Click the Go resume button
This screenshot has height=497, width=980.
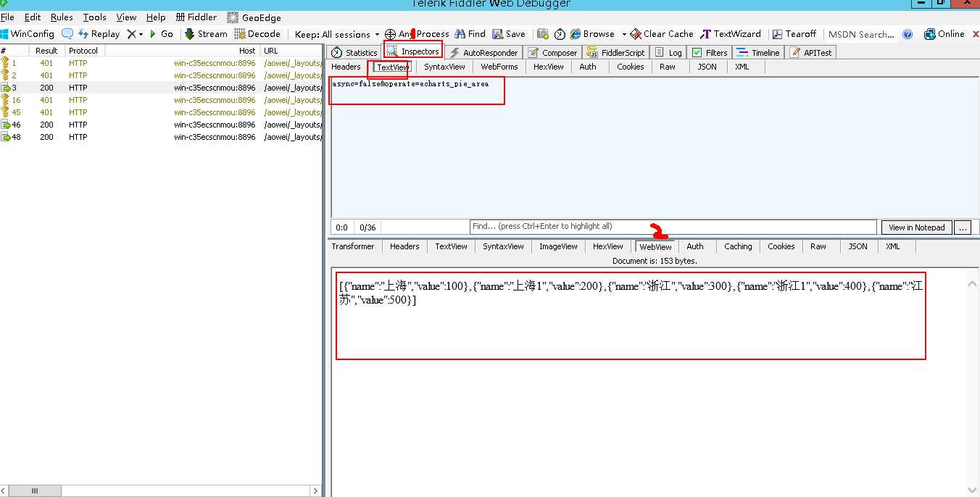click(x=162, y=34)
